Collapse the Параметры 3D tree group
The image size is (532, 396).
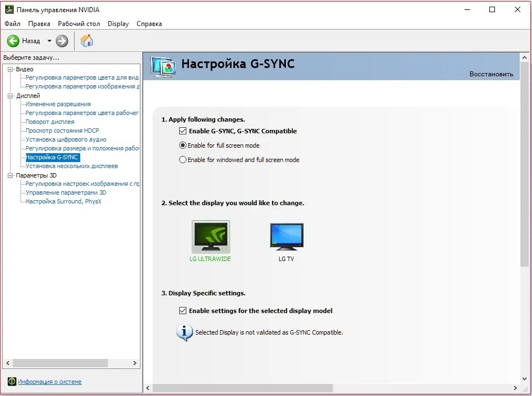click(10, 175)
